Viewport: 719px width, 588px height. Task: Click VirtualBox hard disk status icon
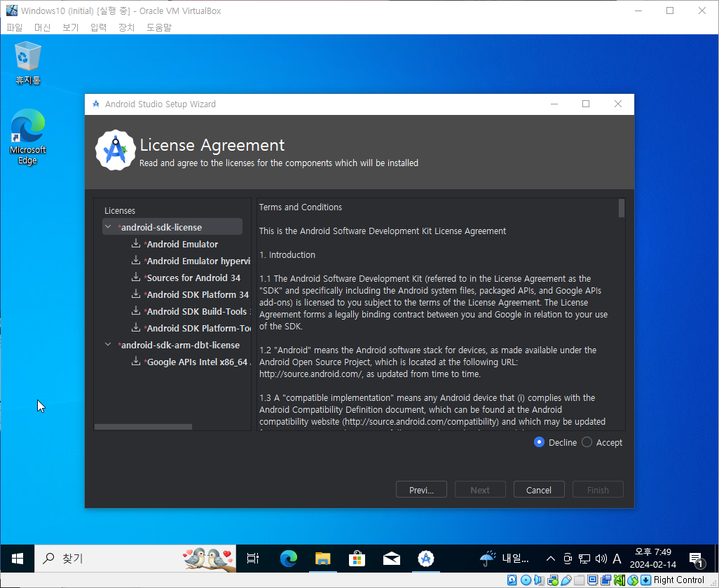click(512, 580)
